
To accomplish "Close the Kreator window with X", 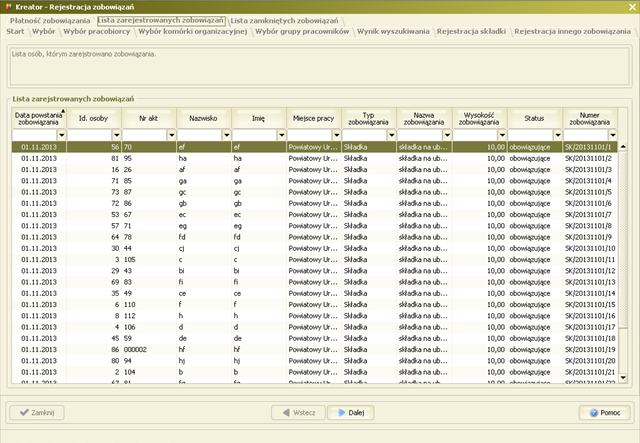I will coord(632,7).
